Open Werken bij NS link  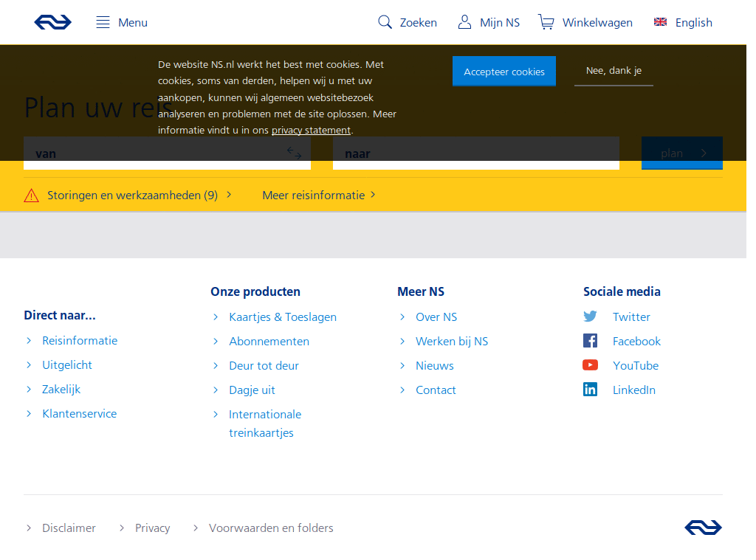(x=452, y=341)
